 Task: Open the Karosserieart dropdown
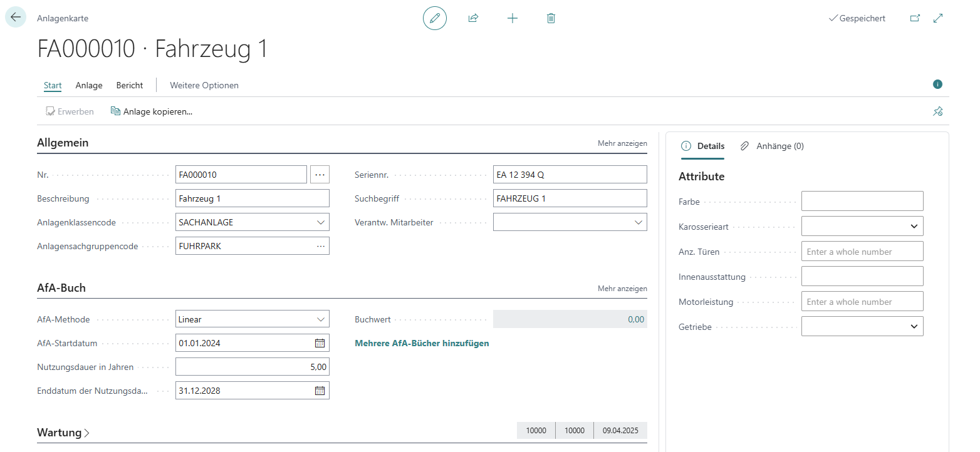(x=862, y=226)
